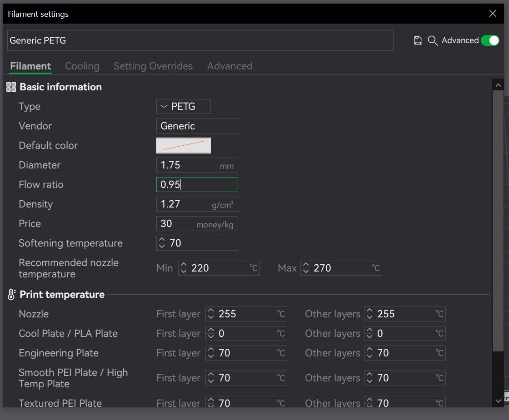Open settings search with the magnifier icon
Screen dimensions: 509x420
[x=432, y=40]
